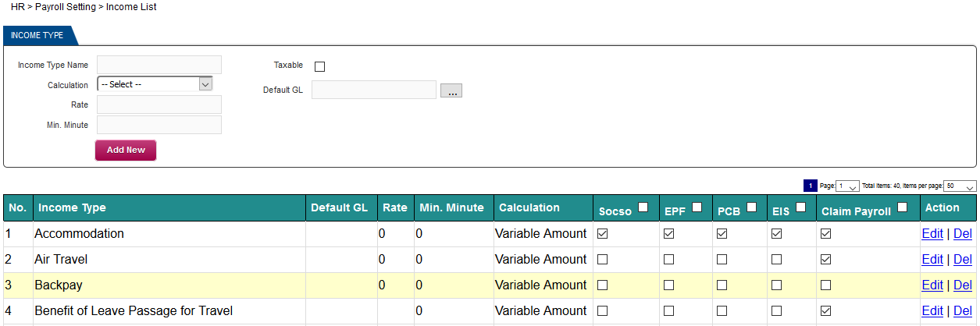Focus the Income Type Name field
The height and width of the screenshot is (326, 980).
159,65
